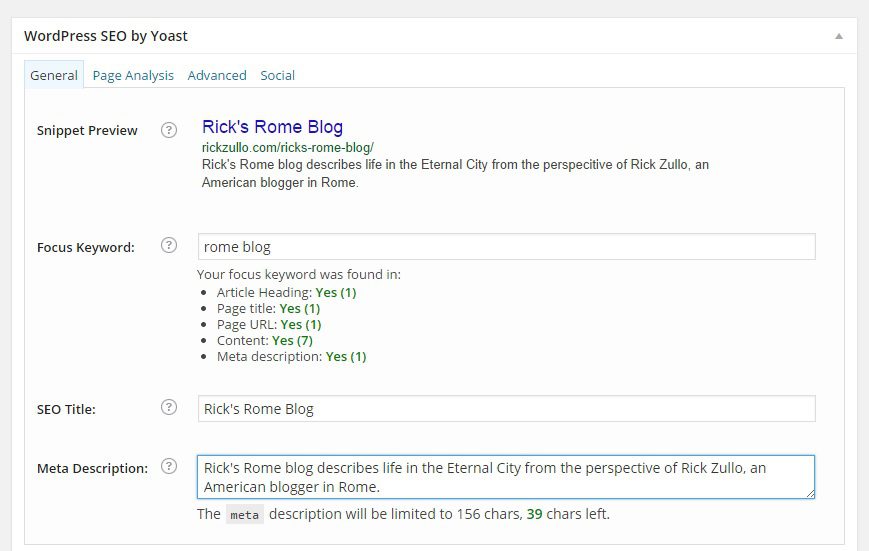Image resolution: width=869 pixels, height=551 pixels.
Task: Click the panel title WordPress SEO by Yoast
Action: [x=106, y=36]
